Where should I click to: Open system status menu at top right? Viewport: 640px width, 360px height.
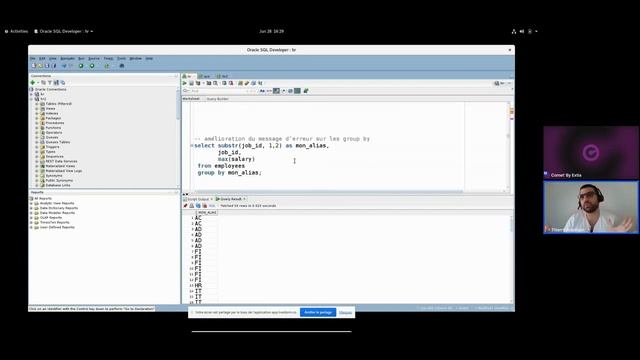point(524,31)
